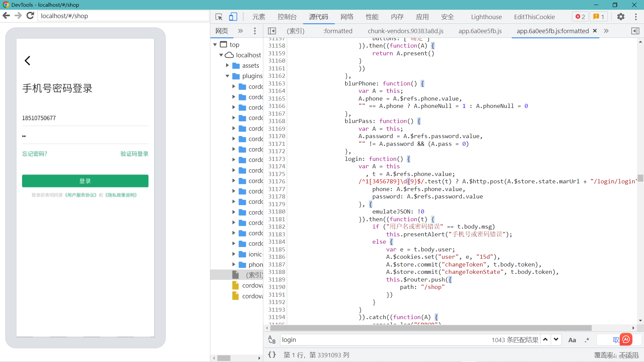The height and width of the screenshot is (362, 644).
Task: Reload the page with refresh icon
Action: [30, 16]
